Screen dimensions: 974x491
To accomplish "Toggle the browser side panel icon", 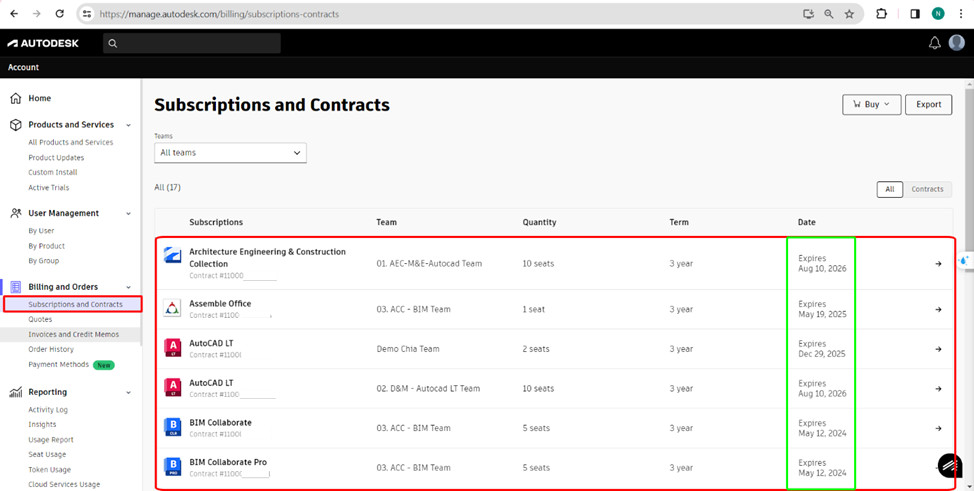I will tap(915, 14).
